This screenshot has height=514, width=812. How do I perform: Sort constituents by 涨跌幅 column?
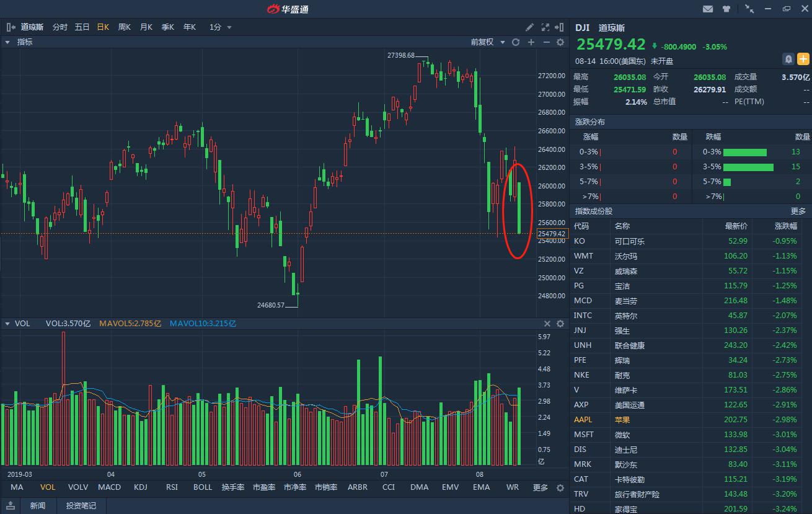coord(786,226)
